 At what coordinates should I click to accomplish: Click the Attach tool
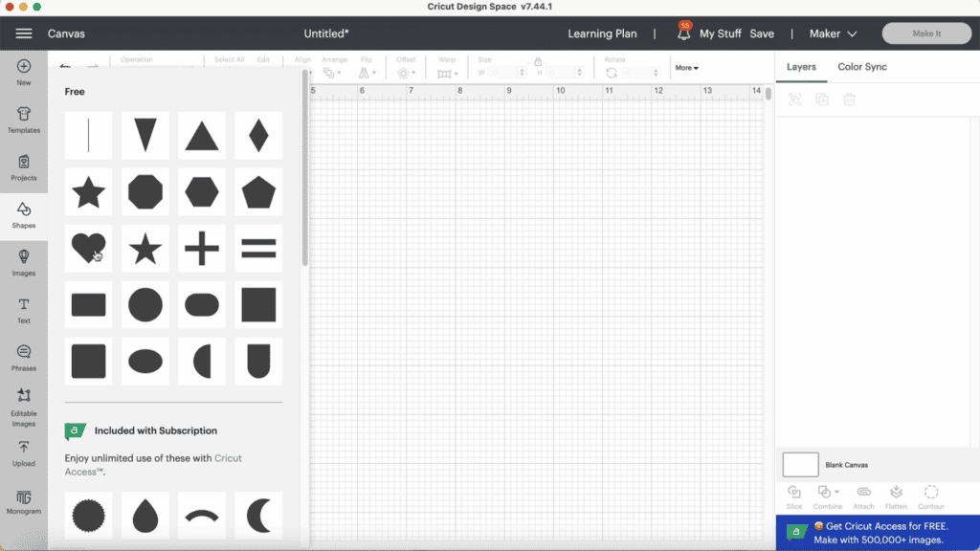click(x=864, y=497)
